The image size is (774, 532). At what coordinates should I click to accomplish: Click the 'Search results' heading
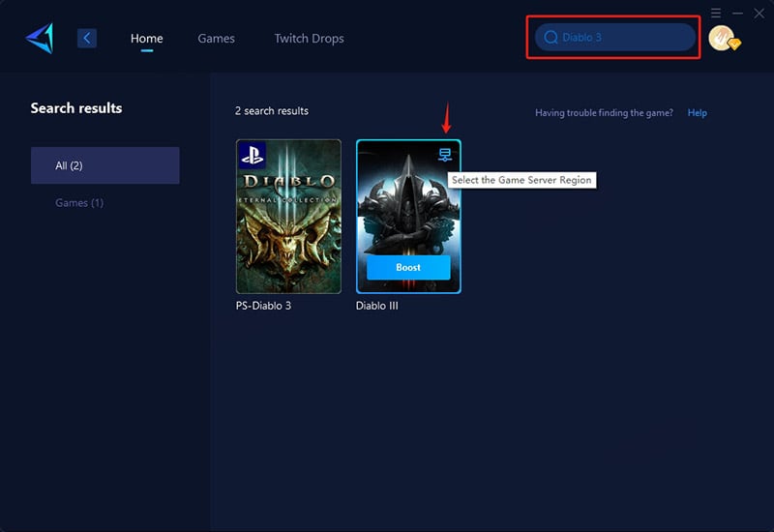76,108
